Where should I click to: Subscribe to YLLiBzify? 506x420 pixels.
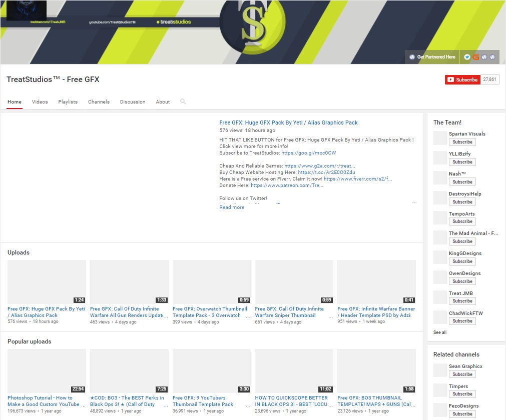462,162
